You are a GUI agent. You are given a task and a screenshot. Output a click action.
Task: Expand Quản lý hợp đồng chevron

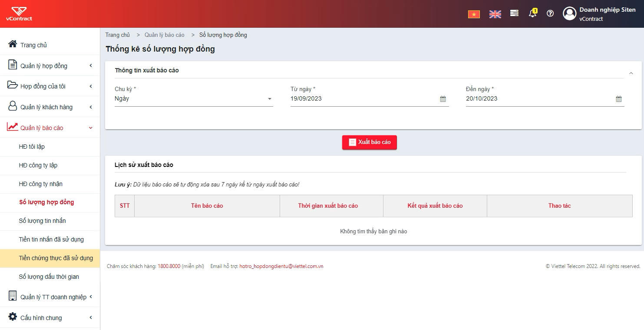pyautogui.click(x=91, y=65)
